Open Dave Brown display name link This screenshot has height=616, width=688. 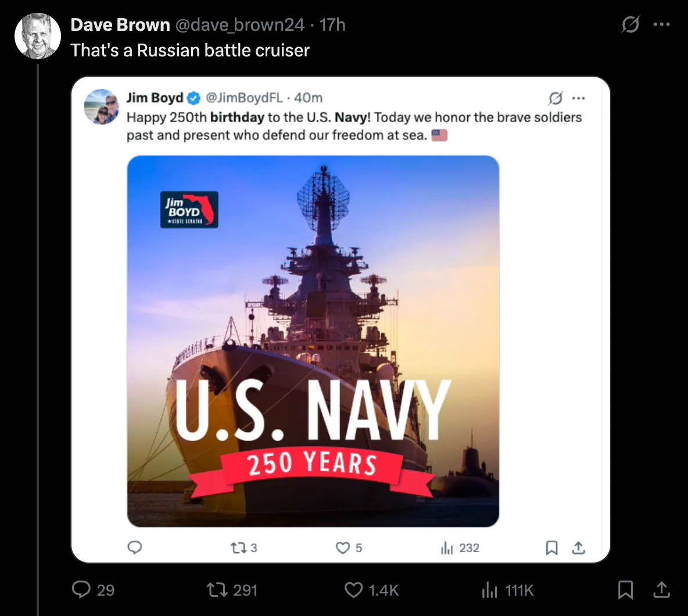[120, 24]
